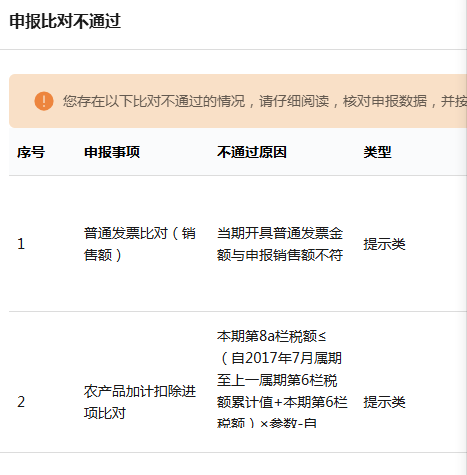This screenshot has height=475, width=467.
Task: Click the truncated 税额）×参数 text line
Action: tap(267, 423)
